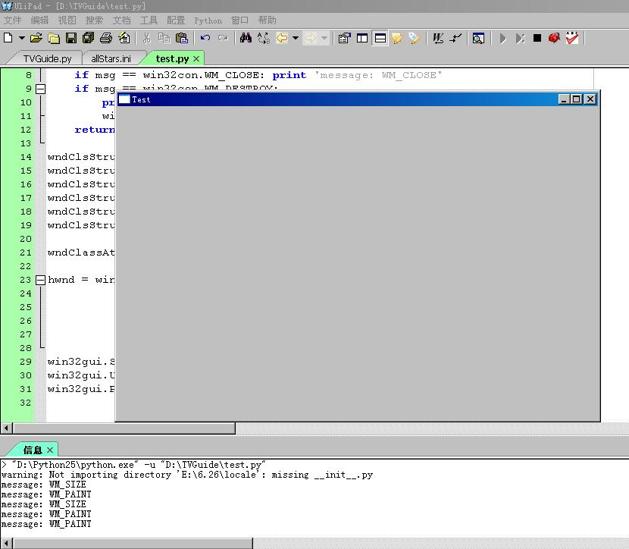Image resolution: width=629 pixels, height=549 pixels.
Task: Click the Paste clipboard icon
Action: 182,38
